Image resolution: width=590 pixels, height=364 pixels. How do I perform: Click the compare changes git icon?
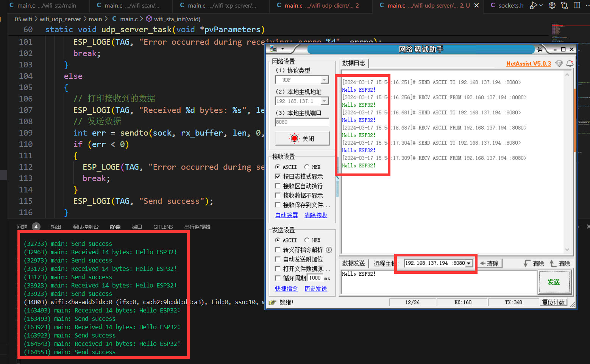pos(564,5)
